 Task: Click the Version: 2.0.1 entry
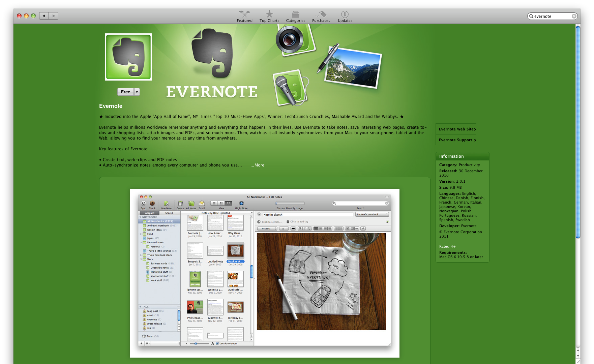tap(452, 181)
